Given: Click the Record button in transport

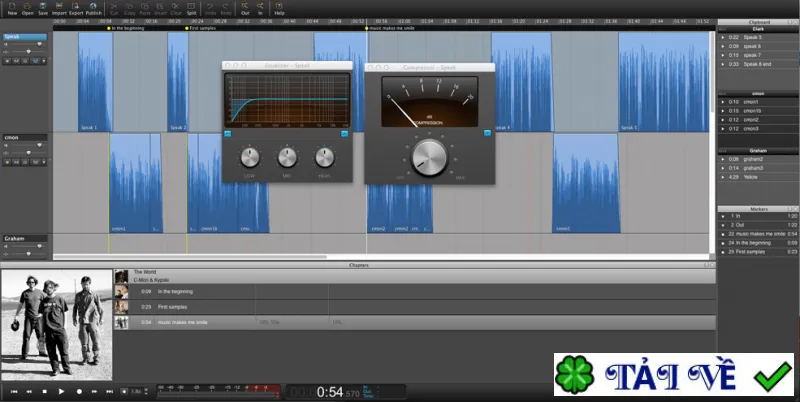Looking at the screenshot, I should [79, 391].
